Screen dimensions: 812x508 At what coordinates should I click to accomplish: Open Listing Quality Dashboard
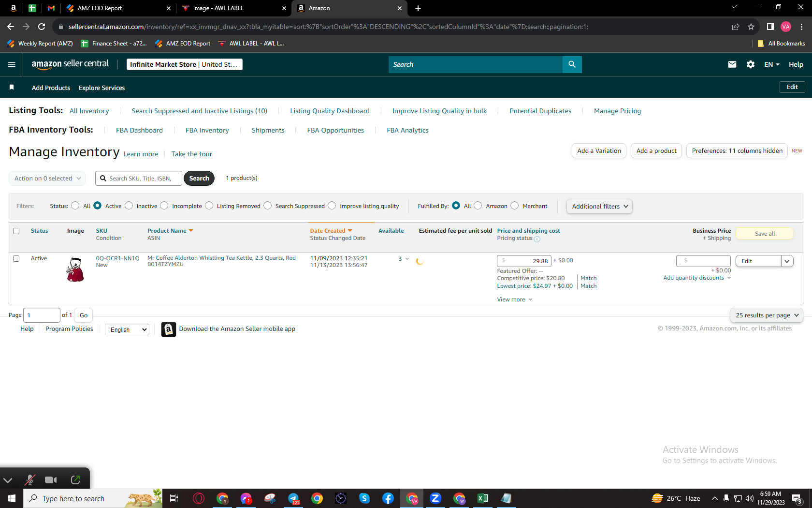(x=330, y=111)
